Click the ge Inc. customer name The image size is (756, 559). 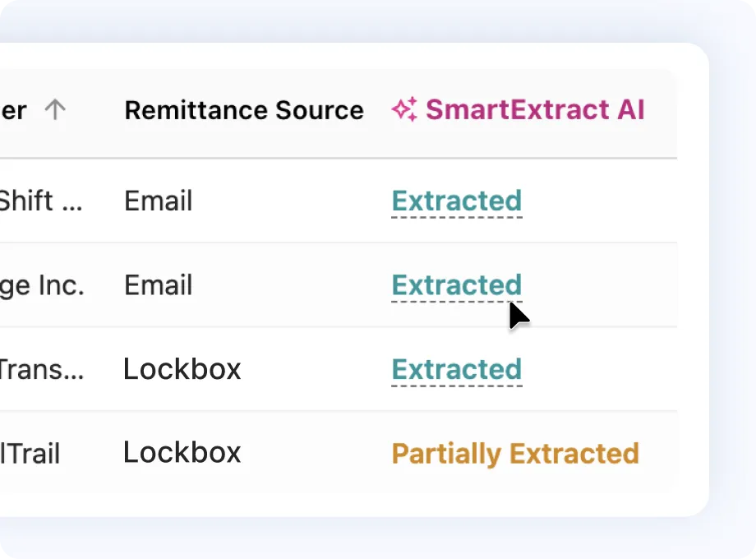coord(41,285)
